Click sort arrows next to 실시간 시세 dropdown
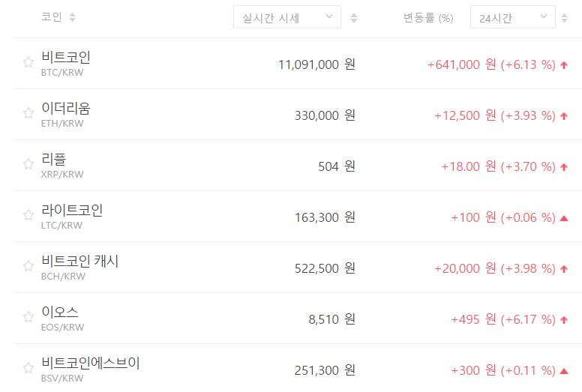The width and height of the screenshot is (582, 392). point(354,18)
